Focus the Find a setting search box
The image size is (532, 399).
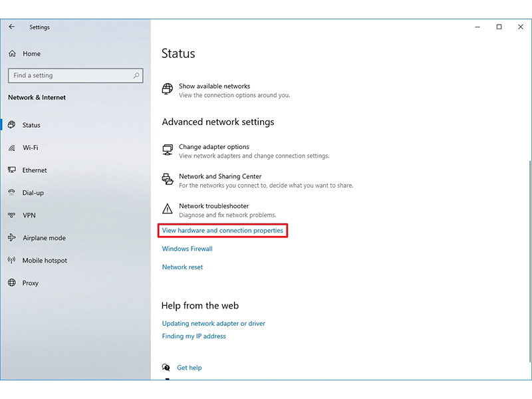(x=75, y=75)
